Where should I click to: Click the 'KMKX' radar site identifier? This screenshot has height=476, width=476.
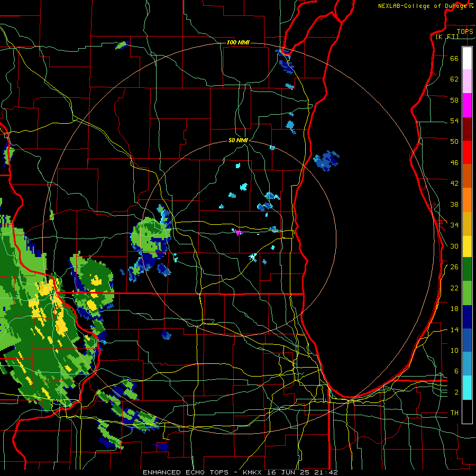pyautogui.click(x=253, y=472)
